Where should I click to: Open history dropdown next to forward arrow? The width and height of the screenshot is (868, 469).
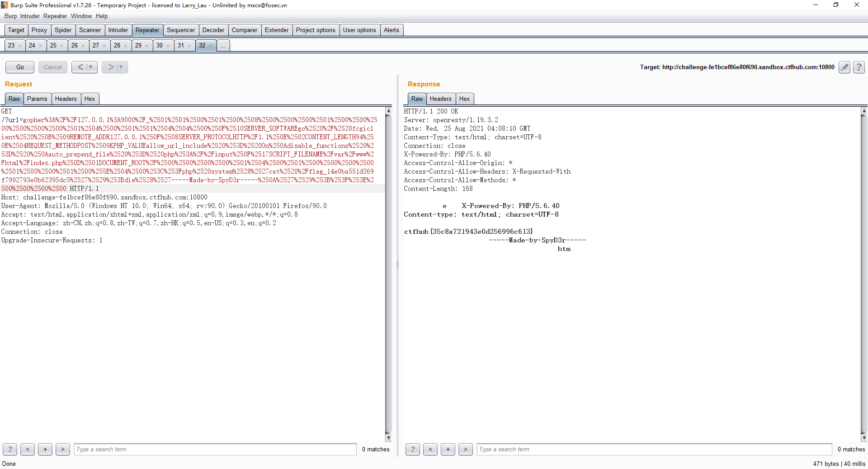tap(122, 67)
